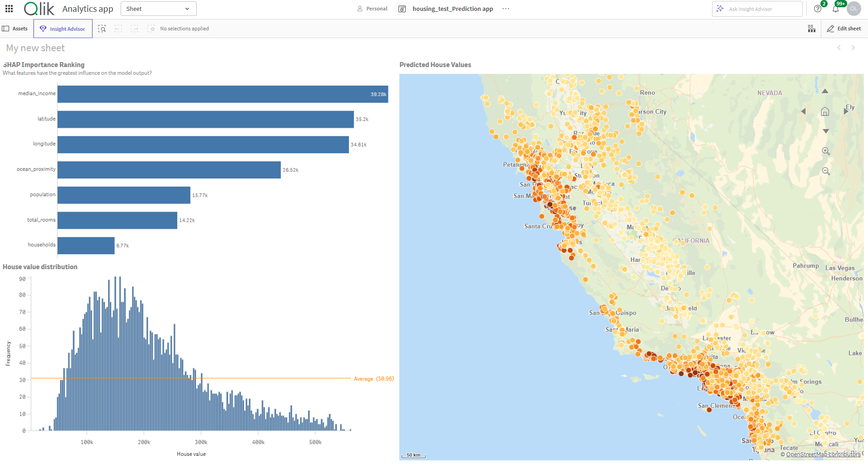
Task: Open the Personal space menu
Action: [372, 9]
